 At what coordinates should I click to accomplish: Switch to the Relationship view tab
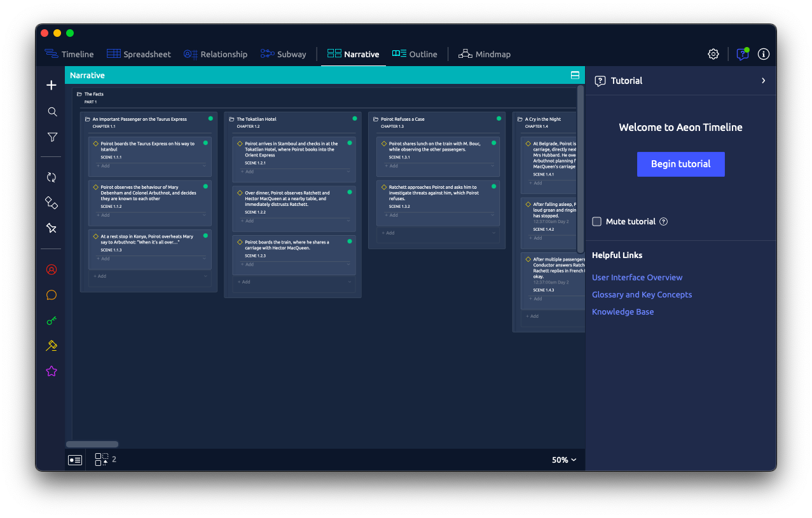tap(216, 54)
